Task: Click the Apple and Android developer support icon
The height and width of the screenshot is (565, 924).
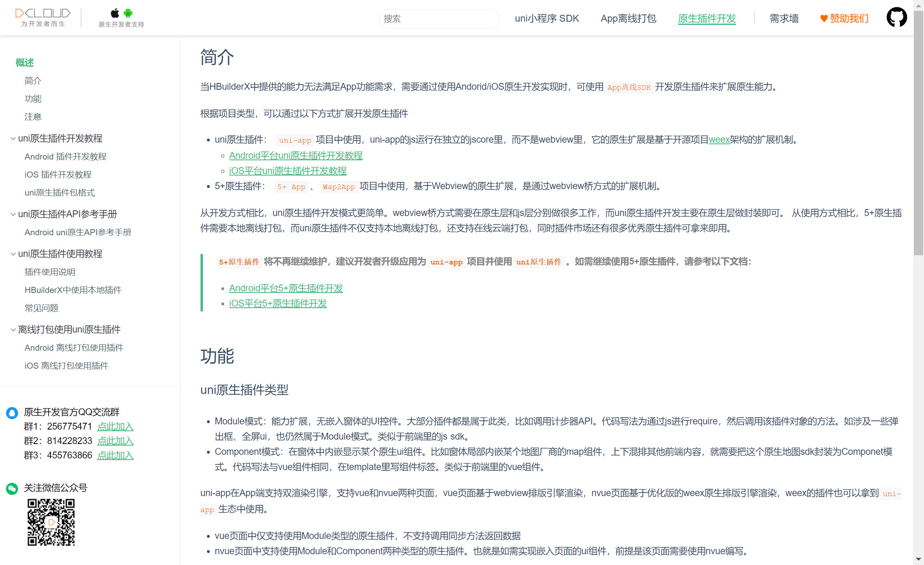Action: 121,18
